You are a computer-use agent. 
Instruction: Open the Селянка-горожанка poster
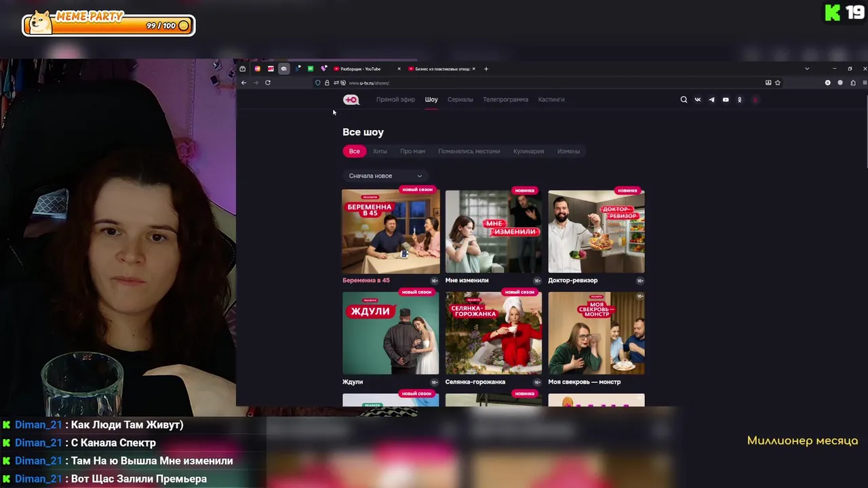click(x=494, y=333)
